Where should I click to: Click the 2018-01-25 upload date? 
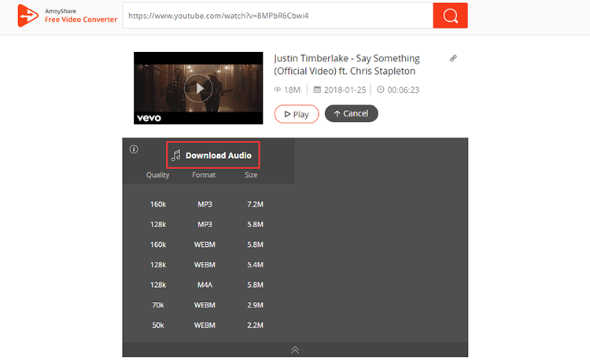[345, 90]
